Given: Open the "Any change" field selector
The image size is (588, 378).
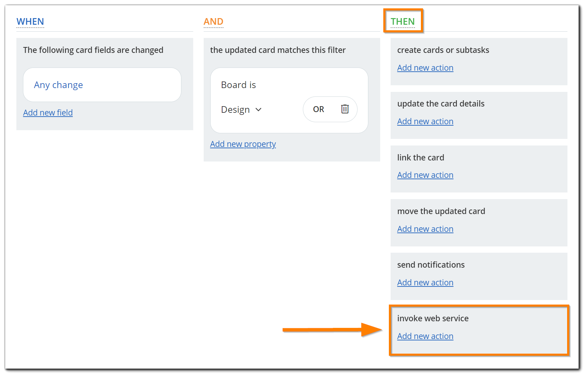Looking at the screenshot, I should coord(102,85).
